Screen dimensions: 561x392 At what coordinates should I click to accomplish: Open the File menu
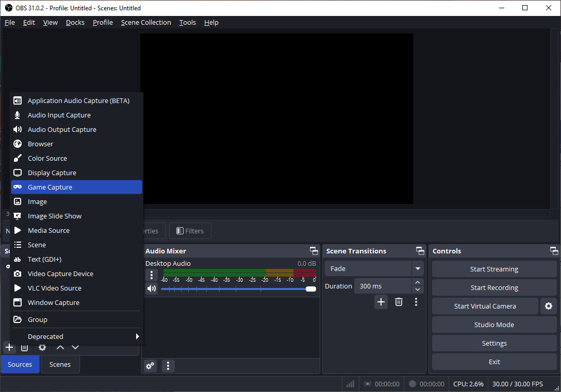point(10,23)
